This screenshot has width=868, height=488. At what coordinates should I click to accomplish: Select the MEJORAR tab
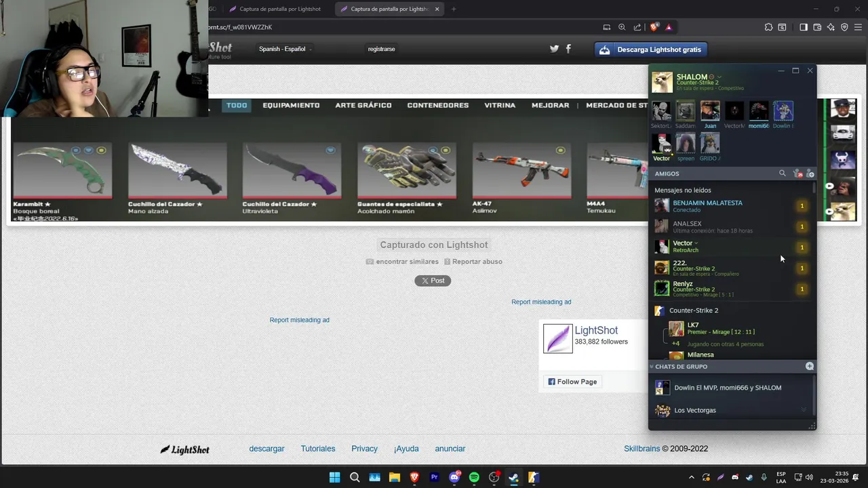(551, 105)
